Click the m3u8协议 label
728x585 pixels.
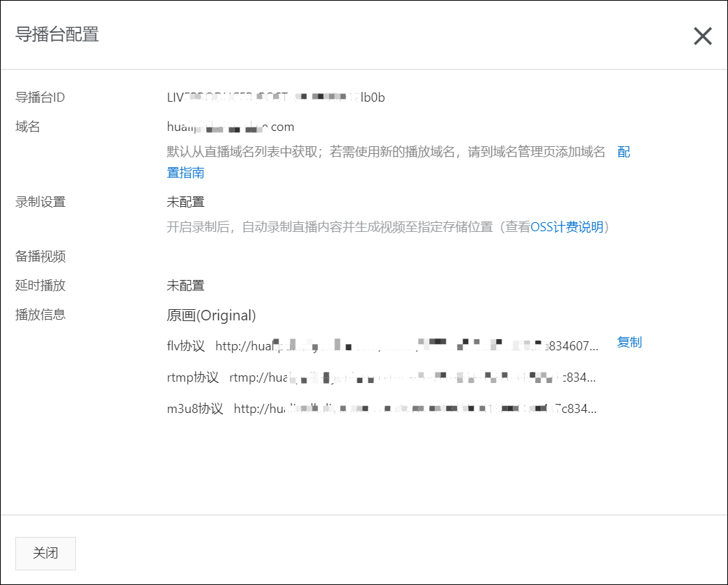pyautogui.click(x=195, y=409)
